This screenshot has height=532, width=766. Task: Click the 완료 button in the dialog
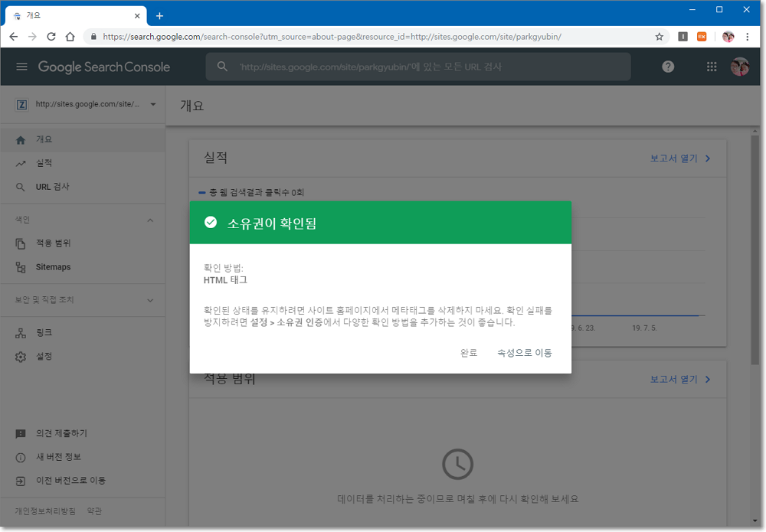pyautogui.click(x=469, y=352)
